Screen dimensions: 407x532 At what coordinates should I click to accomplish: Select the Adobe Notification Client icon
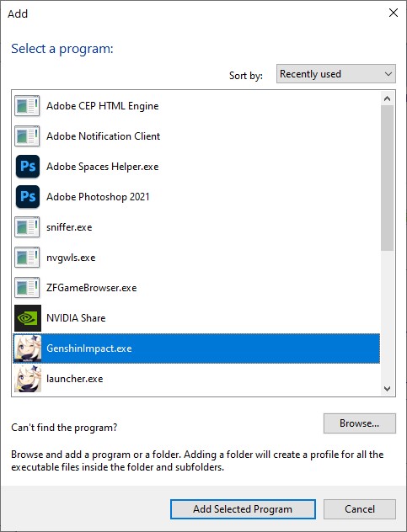pyautogui.click(x=27, y=136)
